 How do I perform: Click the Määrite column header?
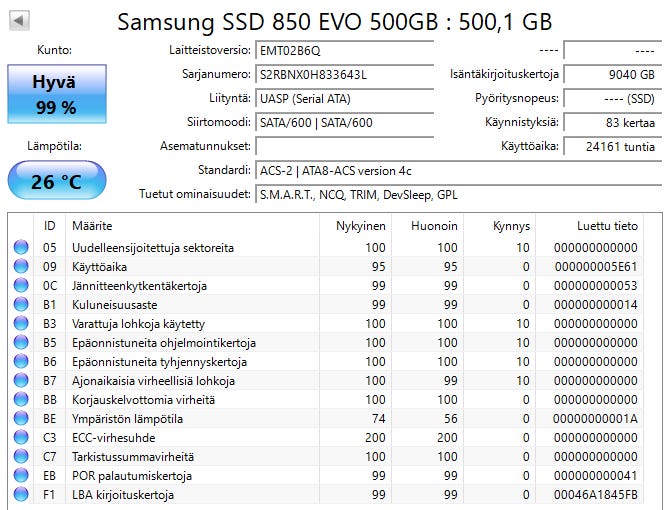point(193,225)
